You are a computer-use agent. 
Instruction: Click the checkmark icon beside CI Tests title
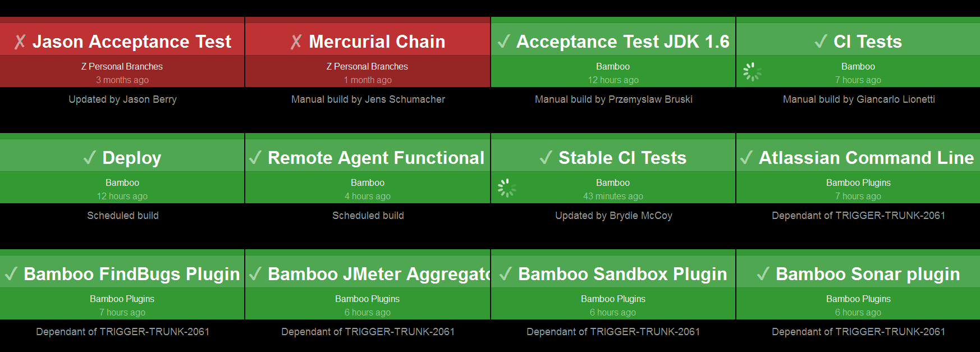(x=821, y=42)
